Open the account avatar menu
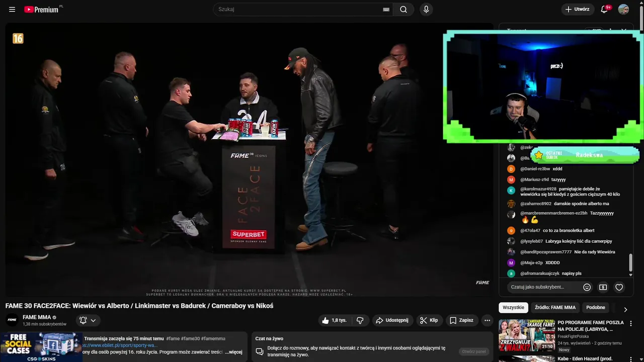The width and height of the screenshot is (644, 362). tap(623, 9)
